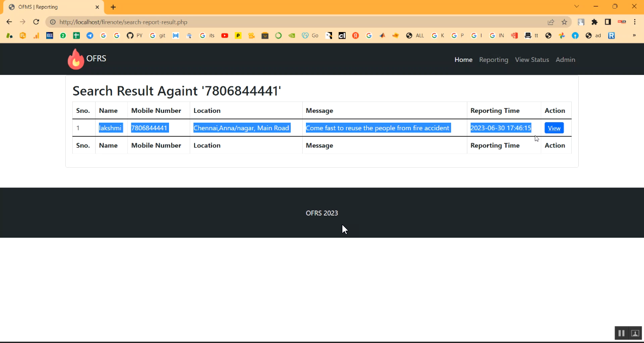644x343 pixels.
Task: Open the Chrome three-dot menu
Action: (x=634, y=22)
